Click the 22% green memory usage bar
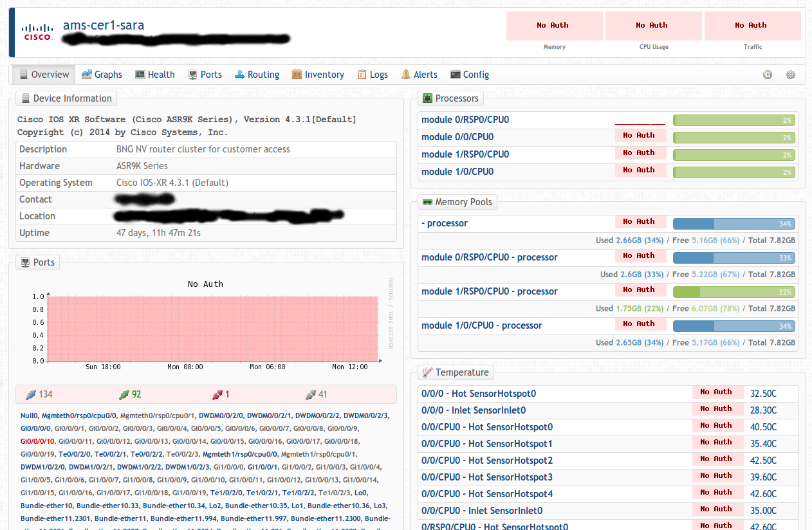This screenshot has width=812, height=530. click(734, 292)
